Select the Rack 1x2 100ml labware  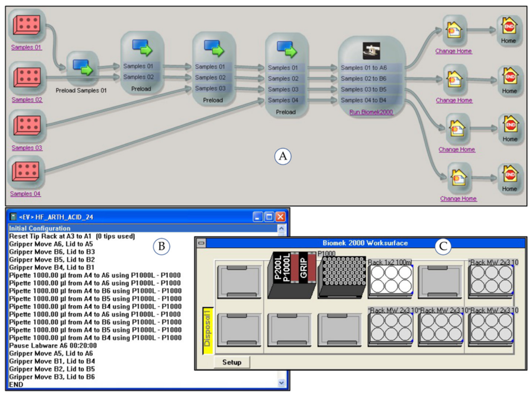click(x=391, y=279)
